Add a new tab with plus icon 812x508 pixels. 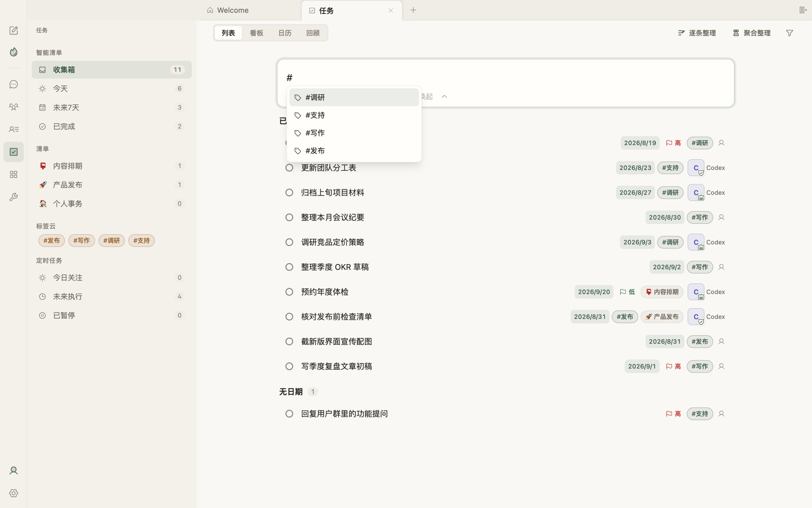pyautogui.click(x=413, y=10)
